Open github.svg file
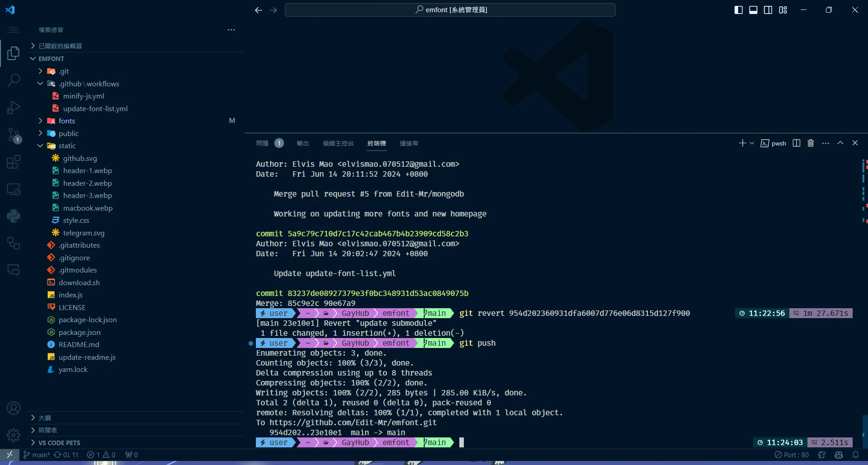The image size is (868, 465). (x=136, y=158)
